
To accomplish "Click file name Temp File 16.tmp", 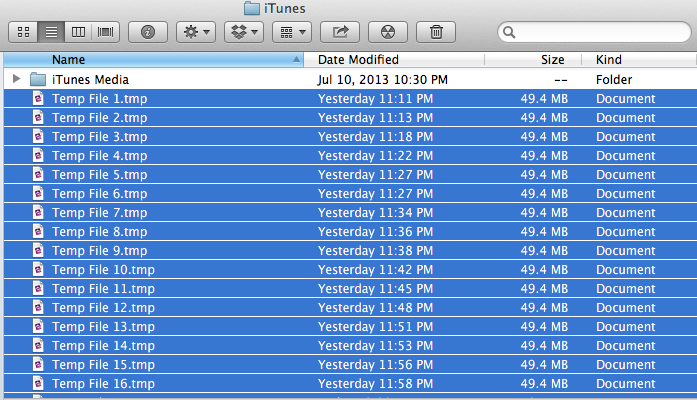I will pos(104,384).
